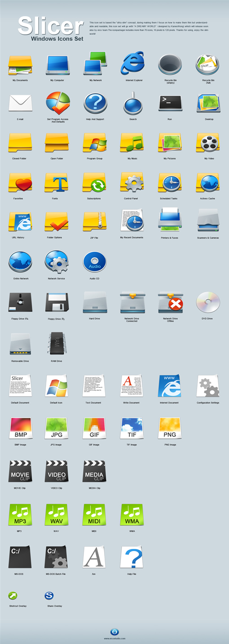Open the eicostudio.com link at bottom
229x644 pixels.
point(114,639)
